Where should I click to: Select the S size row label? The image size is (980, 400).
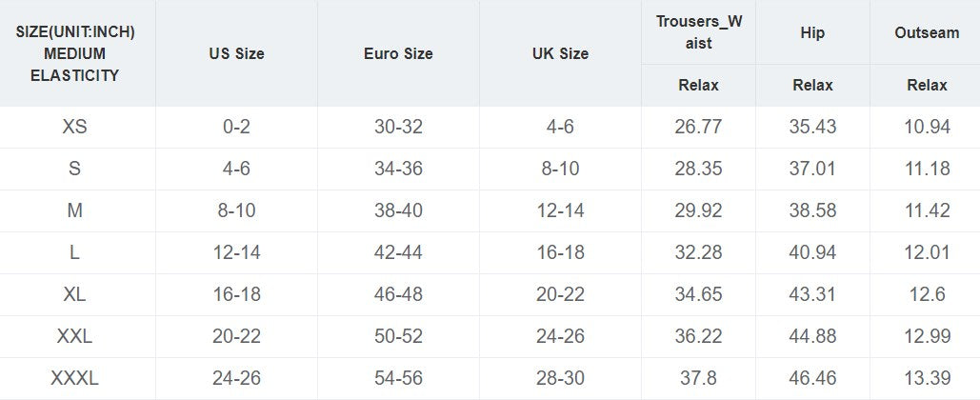pos(75,169)
